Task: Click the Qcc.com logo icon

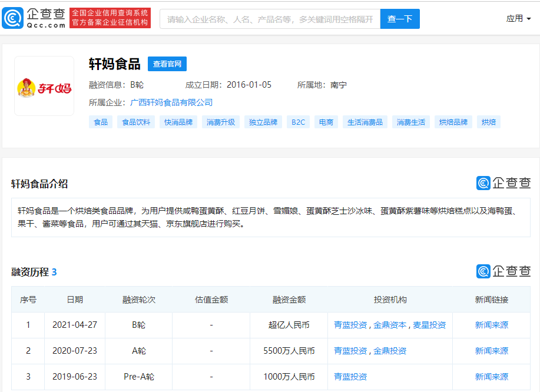Action: [x=13, y=18]
